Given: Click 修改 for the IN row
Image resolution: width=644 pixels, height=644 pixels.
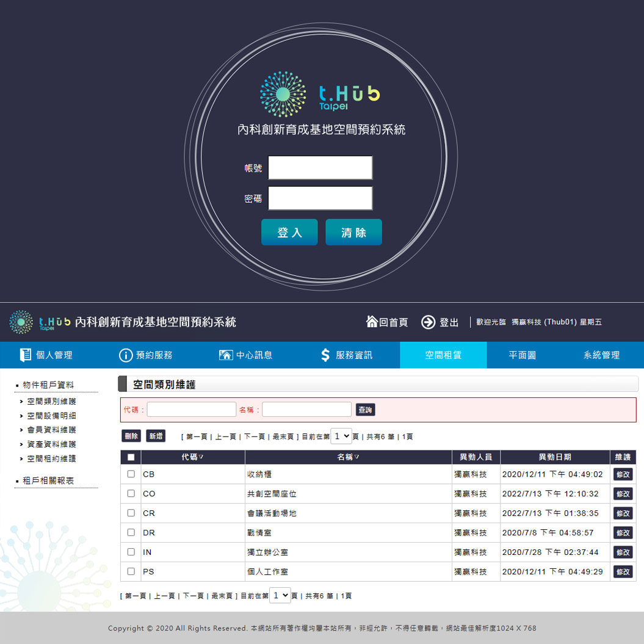Looking at the screenshot, I should pos(623,552).
